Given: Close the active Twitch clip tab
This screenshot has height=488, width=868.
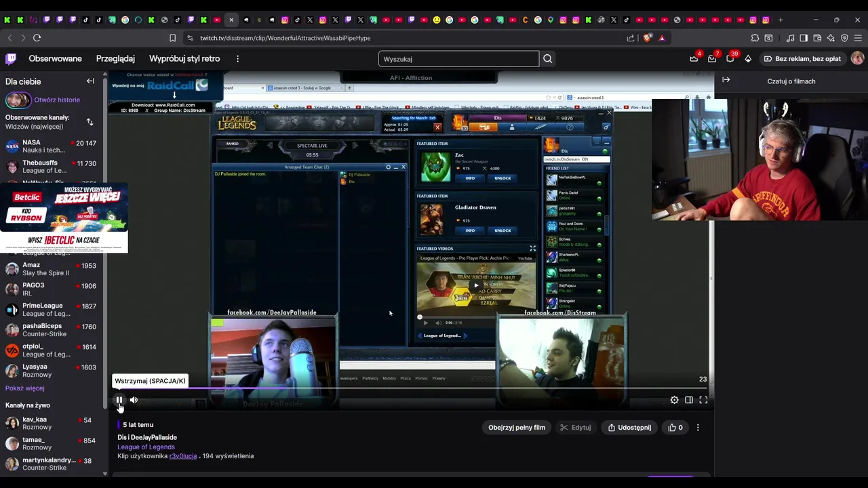Looking at the screenshot, I should coord(231,20).
